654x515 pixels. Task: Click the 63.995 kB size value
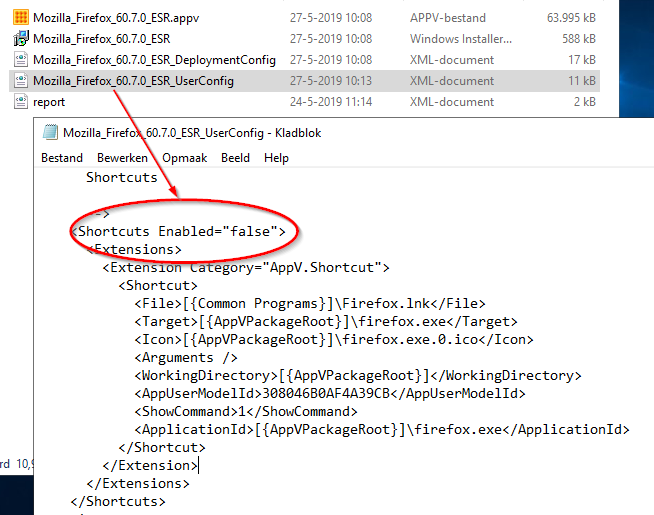coord(572,18)
